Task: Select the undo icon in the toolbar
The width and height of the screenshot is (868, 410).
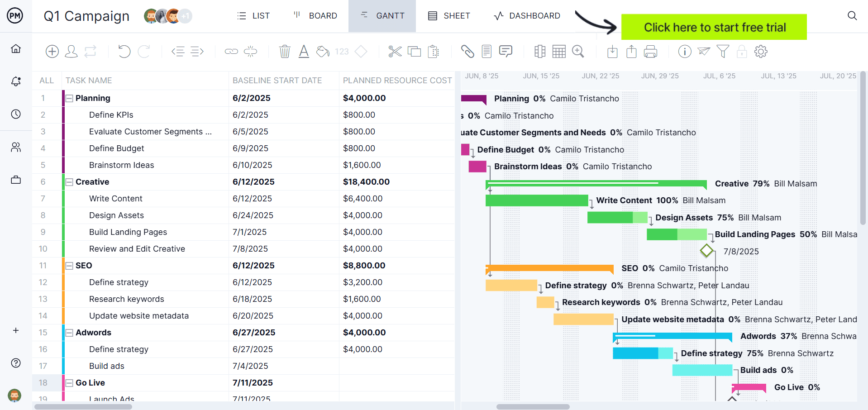Action: (124, 51)
